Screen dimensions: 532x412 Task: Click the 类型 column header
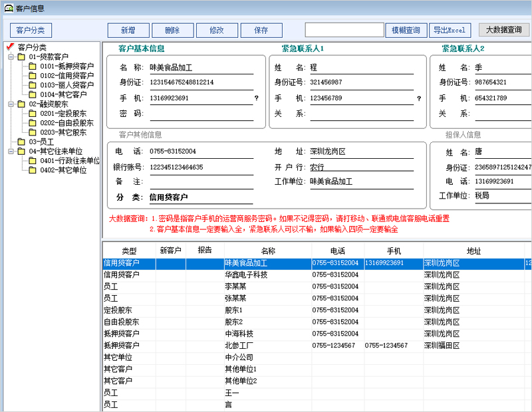129,251
